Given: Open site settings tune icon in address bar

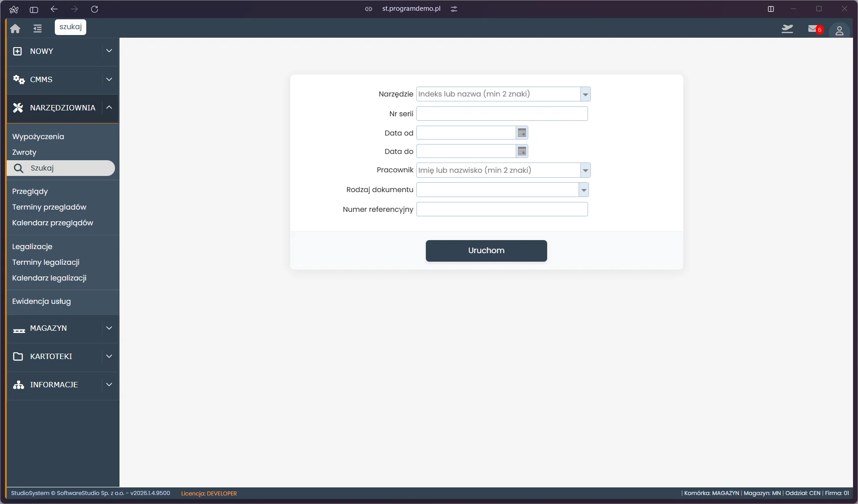Looking at the screenshot, I should pos(454,9).
